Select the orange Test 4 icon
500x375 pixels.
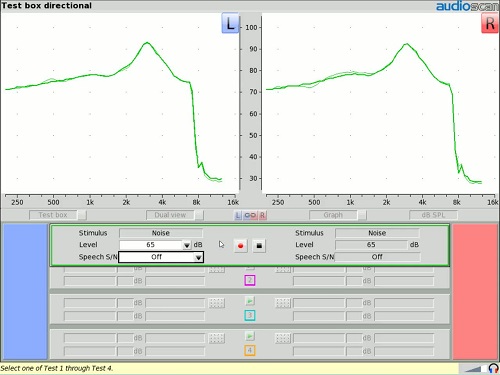(x=250, y=350)
